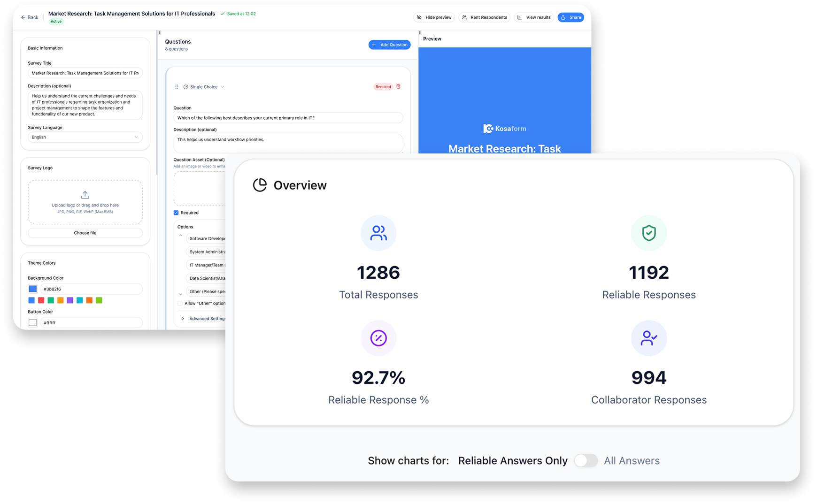The image size is (817, 504).
Task: Switch charts to show All Answers
Action: pyautogui.click(x=586, y=460)
